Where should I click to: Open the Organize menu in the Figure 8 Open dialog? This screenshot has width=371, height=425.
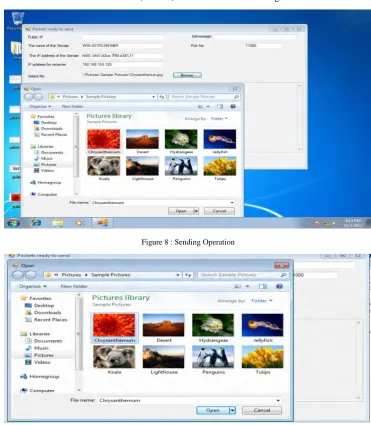pos(40,106)
